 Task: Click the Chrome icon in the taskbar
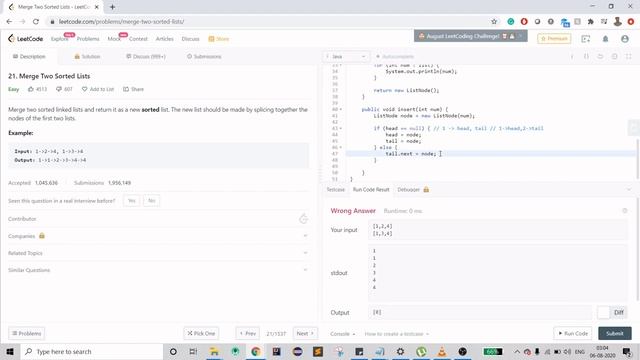256,351
